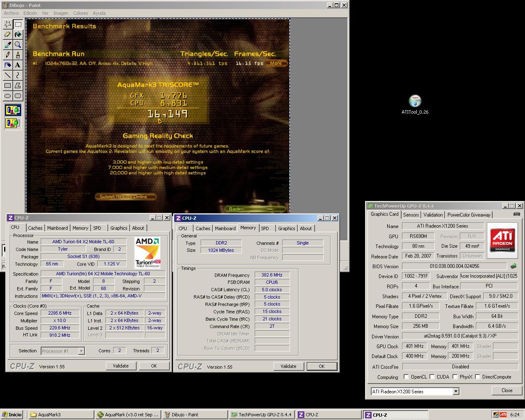Click the Core Speed 2295.6 MHz value
Image resolution: width=525 pixels, height=420 pixels.
click(x=59, y=313)
